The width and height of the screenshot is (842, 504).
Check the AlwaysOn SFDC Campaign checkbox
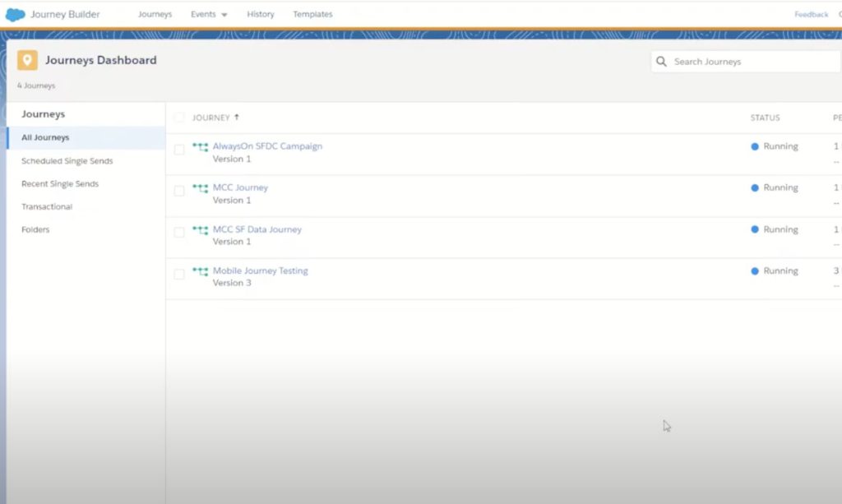[x=179, y=150]
